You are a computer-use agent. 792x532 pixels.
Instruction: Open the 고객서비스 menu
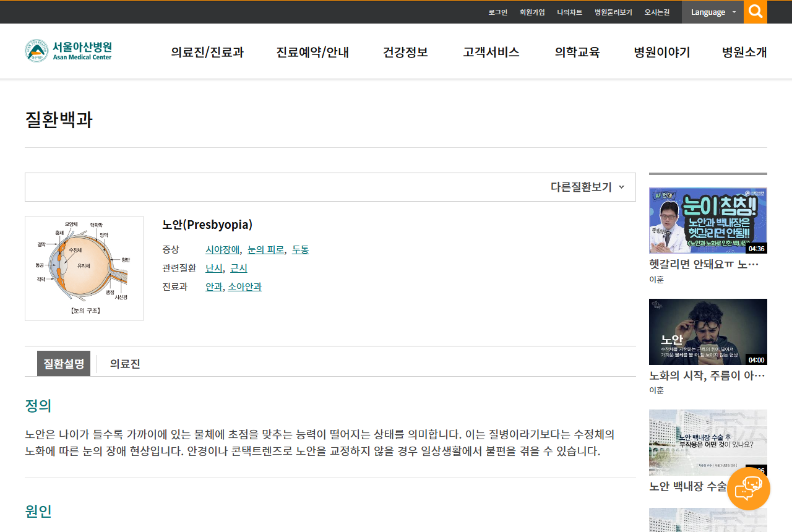pos(491,52)
